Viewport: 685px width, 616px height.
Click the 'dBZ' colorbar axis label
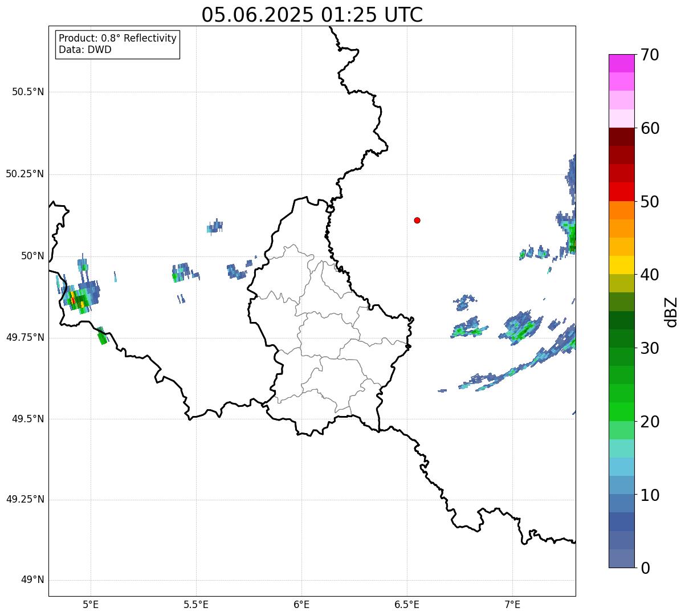tap(671, 312)
